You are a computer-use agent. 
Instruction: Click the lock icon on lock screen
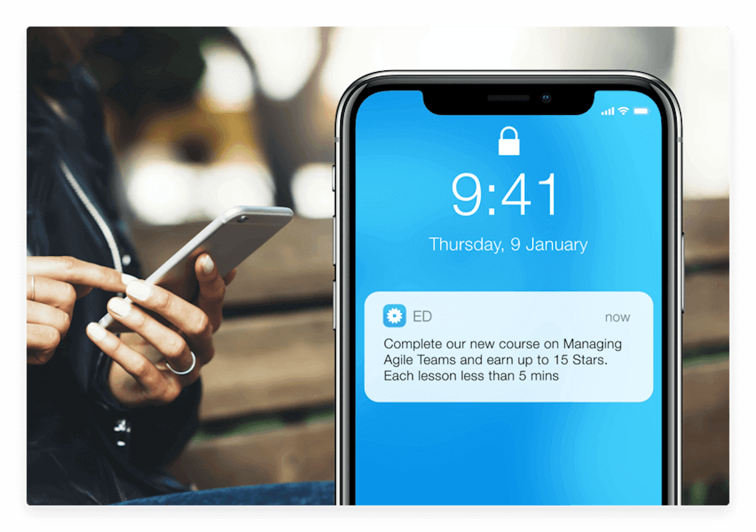pos(506,140)
